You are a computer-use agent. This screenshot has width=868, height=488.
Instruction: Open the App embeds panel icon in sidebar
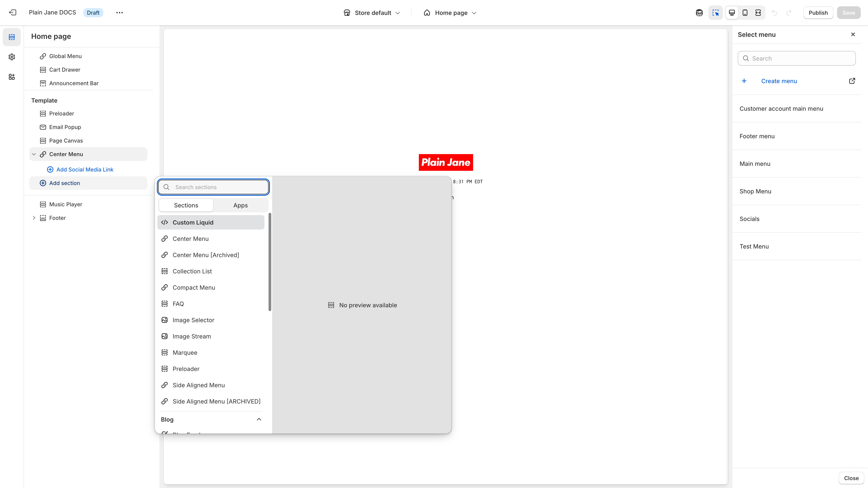tap(12, 77)
